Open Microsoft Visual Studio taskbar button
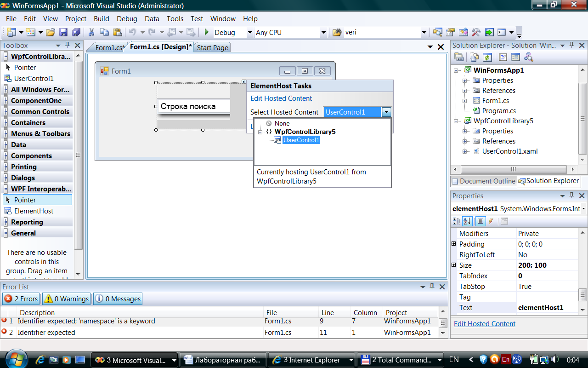588x368 pixels. coord(135,360)
